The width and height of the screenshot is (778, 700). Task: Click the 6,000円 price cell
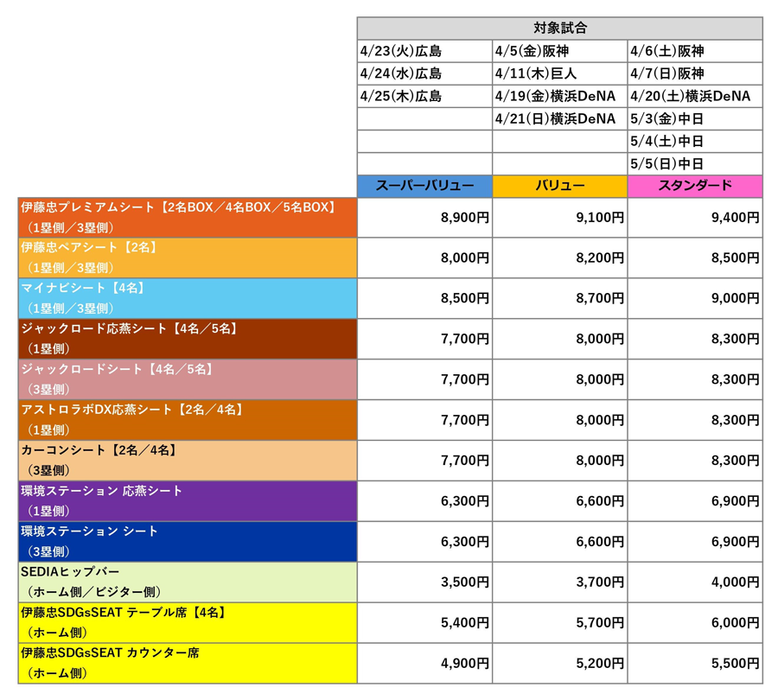pos(695,622)
